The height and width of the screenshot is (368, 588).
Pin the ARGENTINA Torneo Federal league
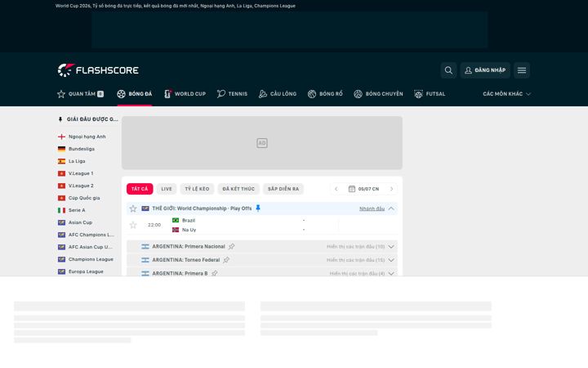(226, 260)
